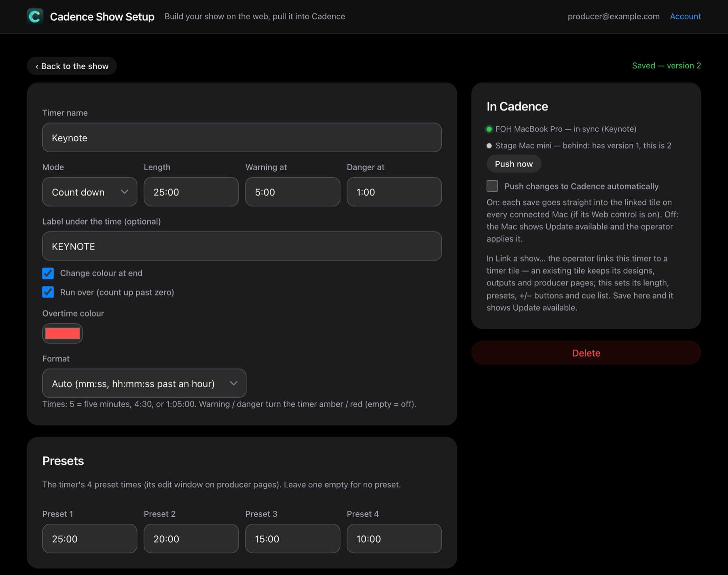Click the Timer name field with Keynote
This screenshot has height=575, width=728.
[242, 138]
